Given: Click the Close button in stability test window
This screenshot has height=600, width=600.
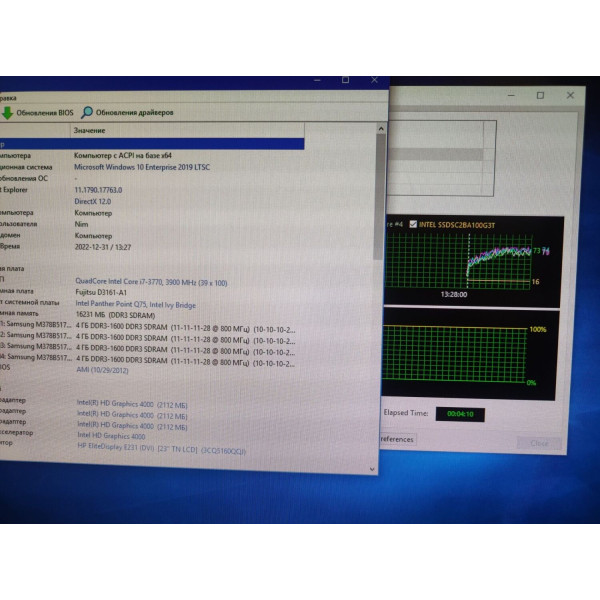Looking at the screenshot, I should [x=539, y=443].
